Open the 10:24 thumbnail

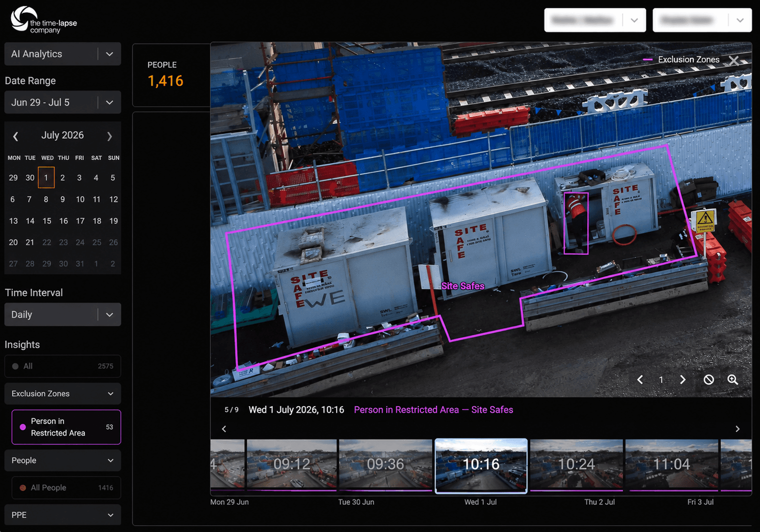point(576,465)
